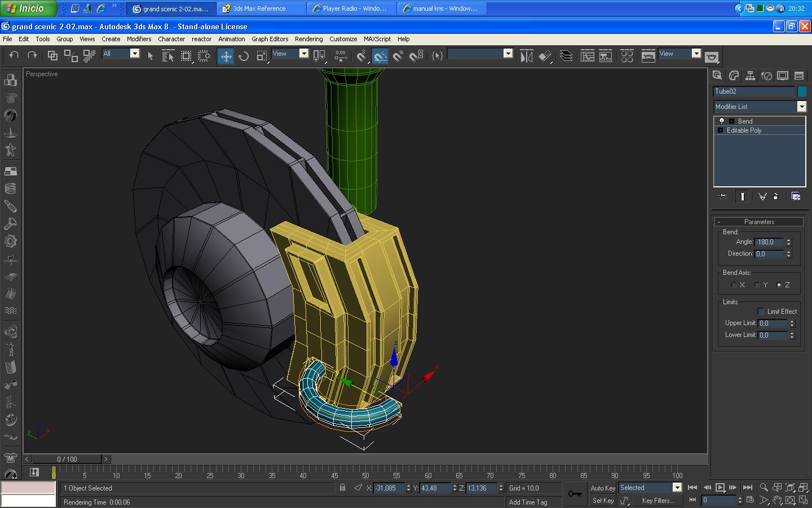This screenshot has width=812, height=508.
Task: Click the Mirror tool icon
Action: pyautogui.click(x=526, y=56)
